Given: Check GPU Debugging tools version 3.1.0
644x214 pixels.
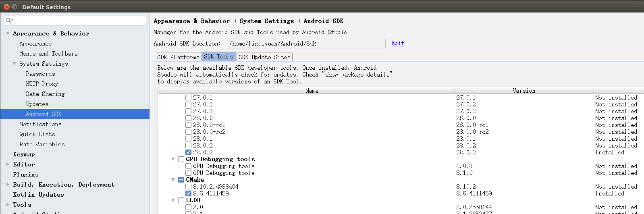Looking at the screenshot, I should click(188, 173).
